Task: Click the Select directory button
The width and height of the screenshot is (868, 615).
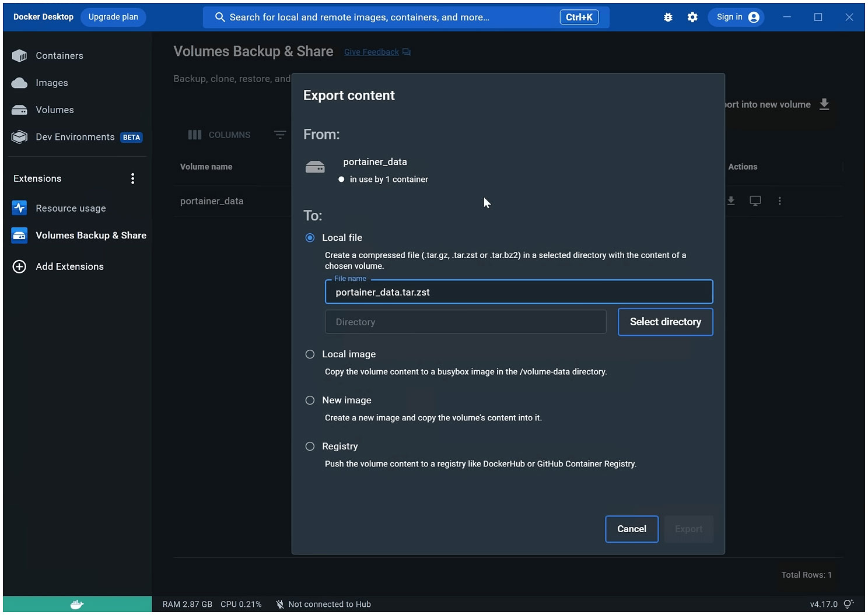Action: point(665,322)
